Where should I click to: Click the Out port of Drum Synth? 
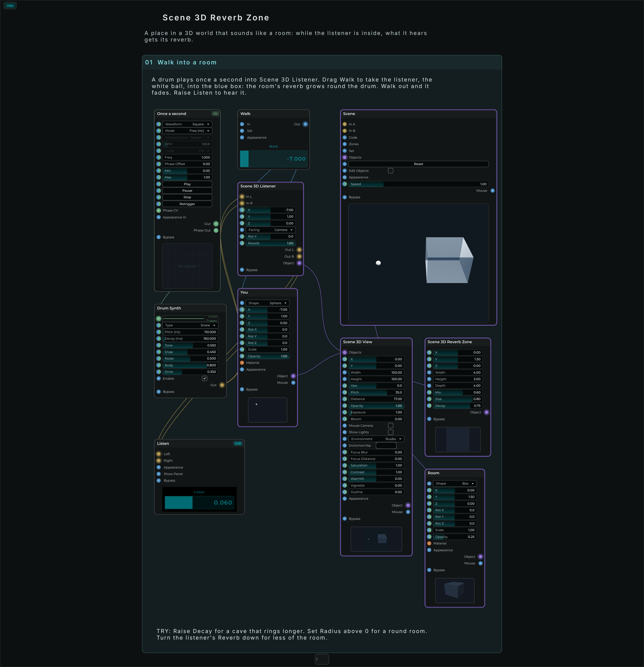click(x=222, y=385)
